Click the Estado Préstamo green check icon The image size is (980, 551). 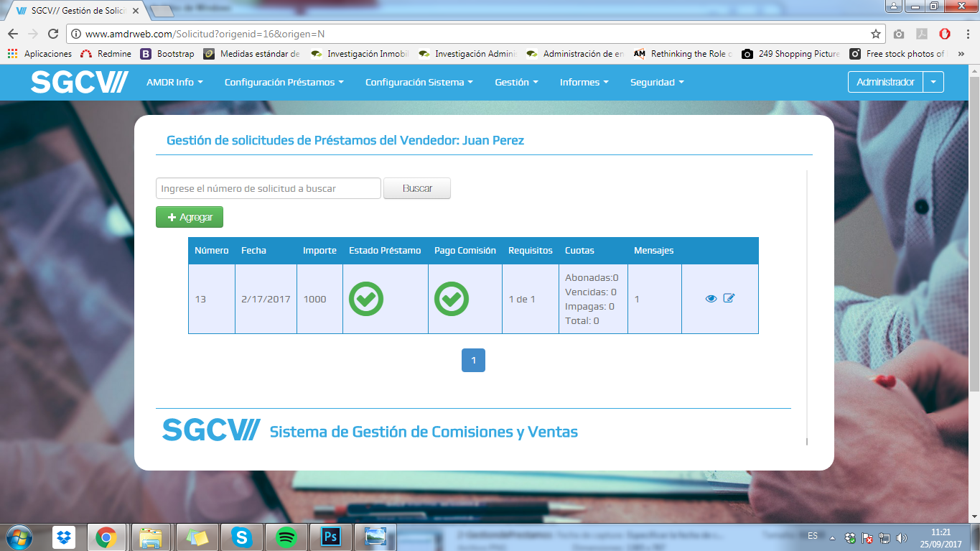[366, 299]
